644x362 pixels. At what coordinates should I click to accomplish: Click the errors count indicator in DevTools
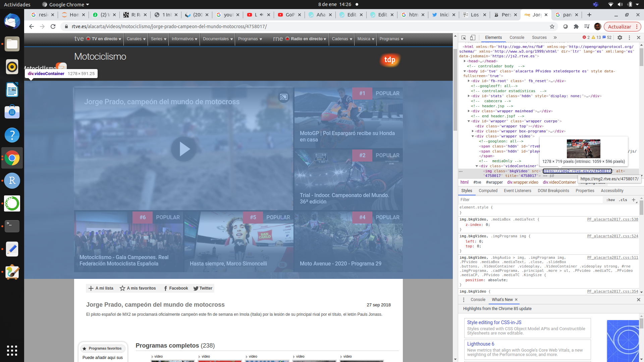pyautogui.click(x=586, y=38)
